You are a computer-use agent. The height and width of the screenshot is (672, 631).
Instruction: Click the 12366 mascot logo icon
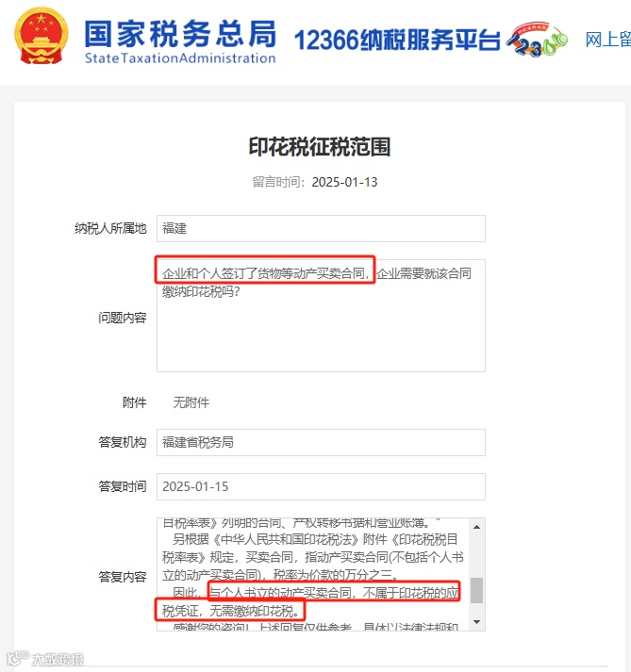(537, 40)
